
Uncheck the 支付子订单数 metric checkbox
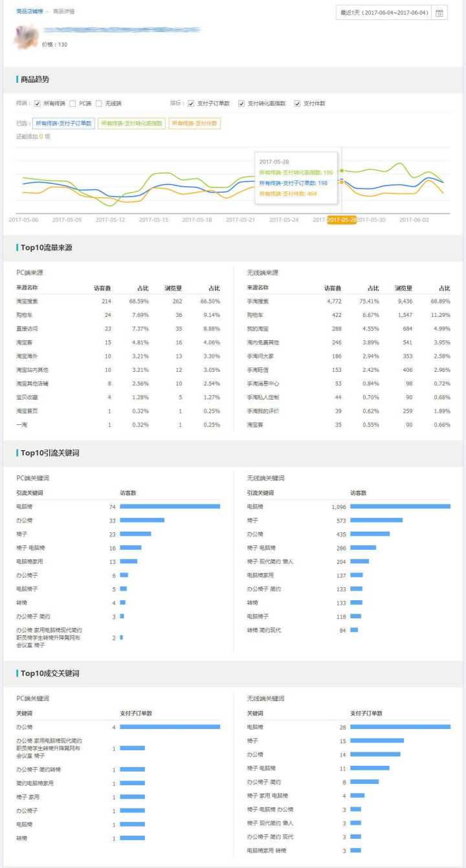(191, 103)
